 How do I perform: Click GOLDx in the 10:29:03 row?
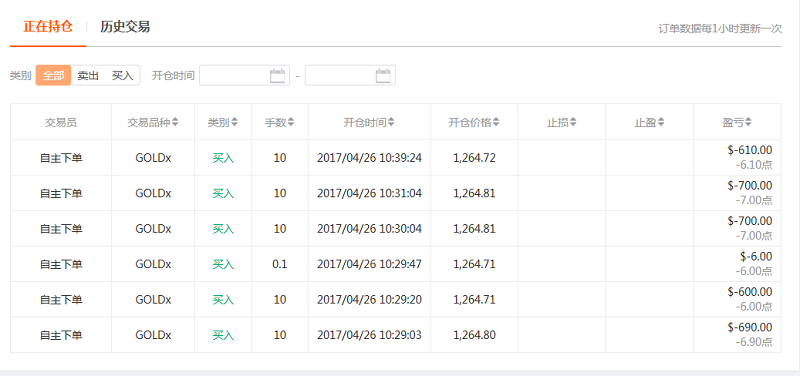click(x=153, y=335)
